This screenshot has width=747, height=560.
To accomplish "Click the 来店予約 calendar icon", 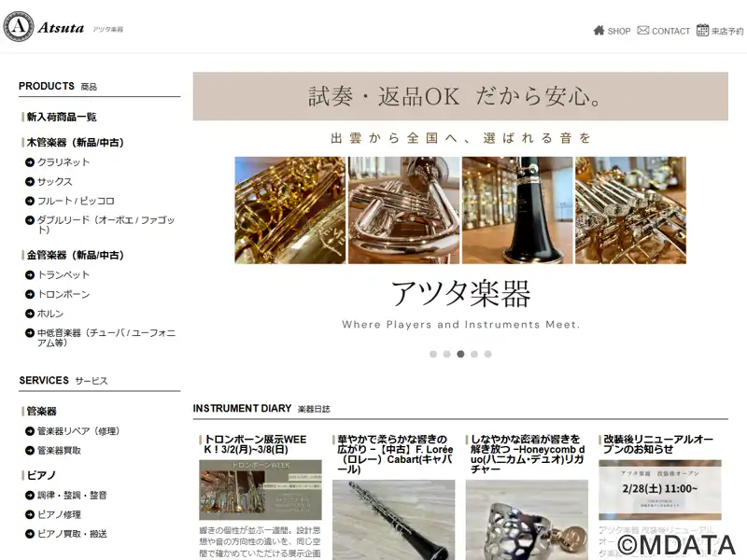I will pyautogui.click(x=702, y=30).
